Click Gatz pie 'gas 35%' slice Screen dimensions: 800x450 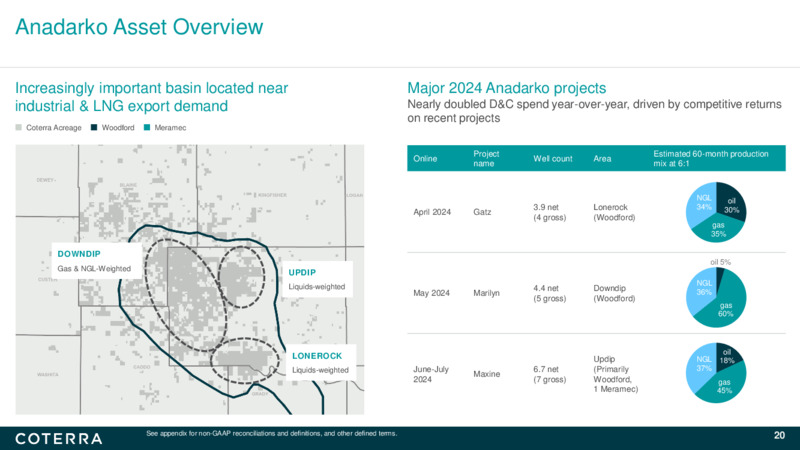pos(718,230)
